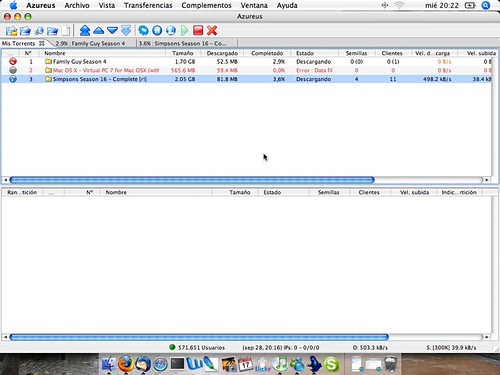The image size is (500, 375).
Task: Click the S: [300K] 39.9 kB/s status entry
Action: 451,348
